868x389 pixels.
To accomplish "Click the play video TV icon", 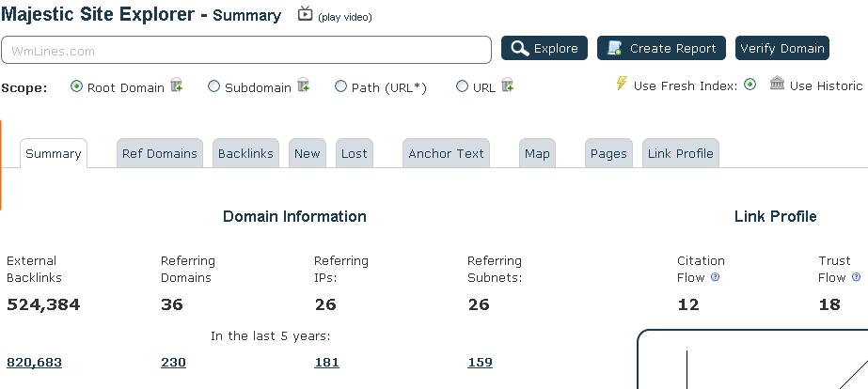I will 305,14.
